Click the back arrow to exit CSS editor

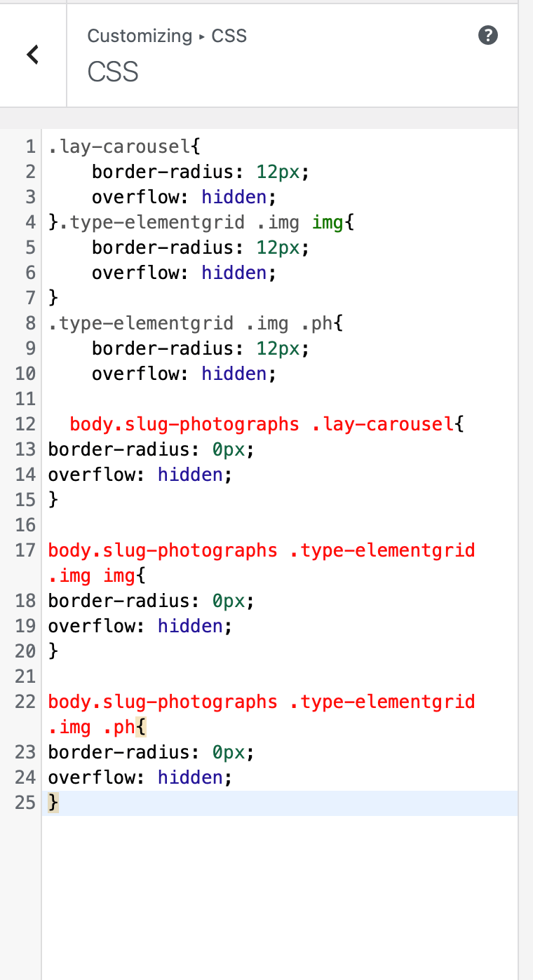(x=32, y=54)
